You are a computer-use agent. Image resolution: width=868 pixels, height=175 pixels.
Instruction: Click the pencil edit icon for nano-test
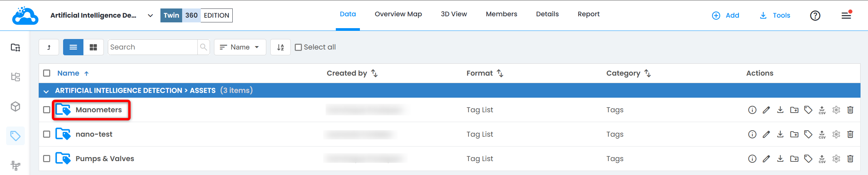point(766,134)
